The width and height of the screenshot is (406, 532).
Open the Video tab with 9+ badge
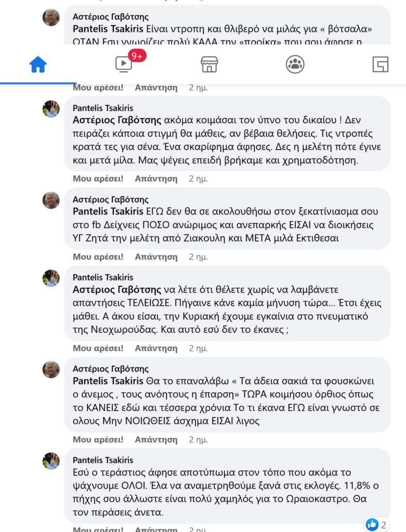[x=124, y=64]
